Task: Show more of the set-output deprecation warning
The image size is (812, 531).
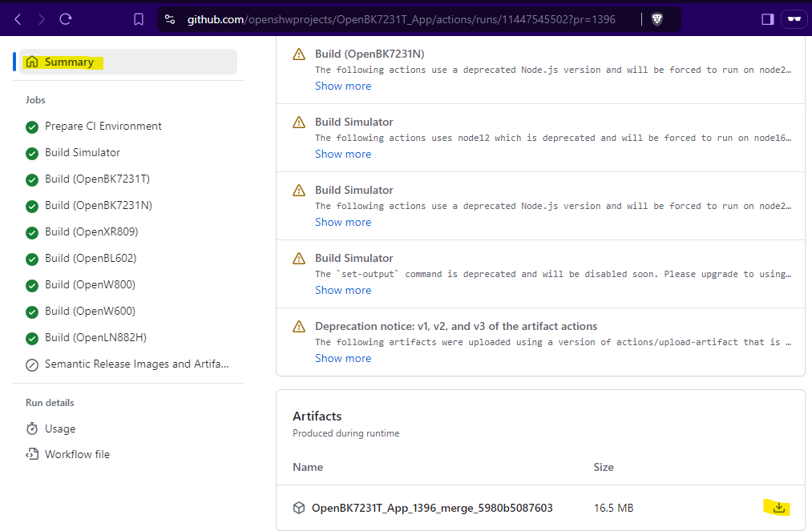Action: (x=343, y=291)
